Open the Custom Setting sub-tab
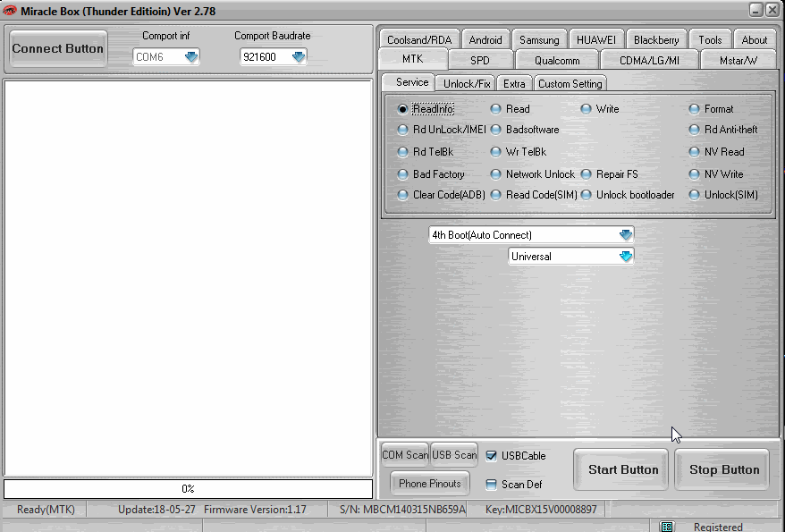The height and width of the screenshot is (532, 785). pos(570,83)
